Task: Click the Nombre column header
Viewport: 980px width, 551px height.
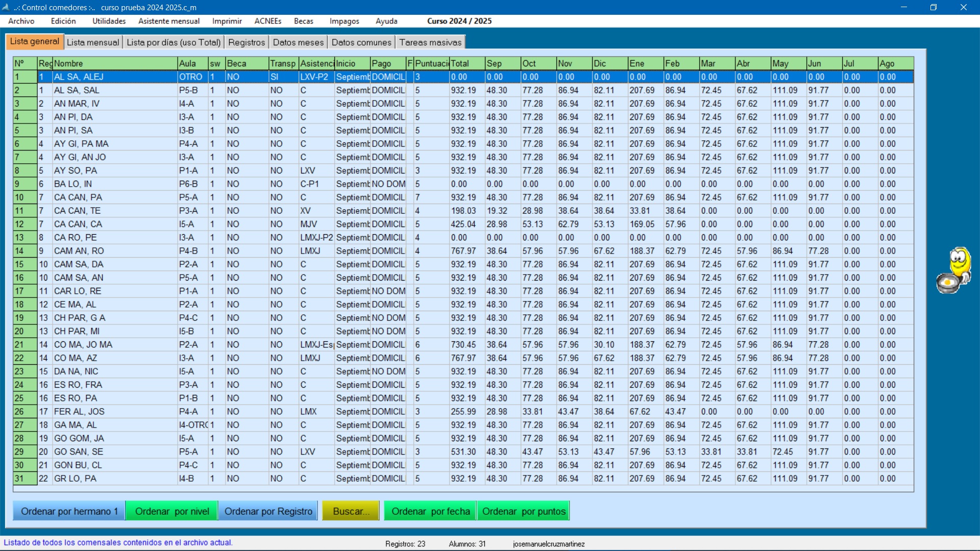Action: 115,63
